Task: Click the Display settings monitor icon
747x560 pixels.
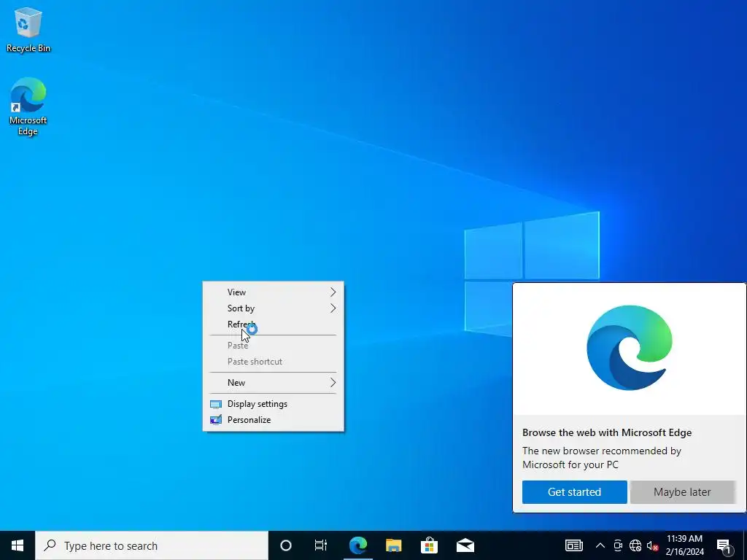Action: coord(216,404)
